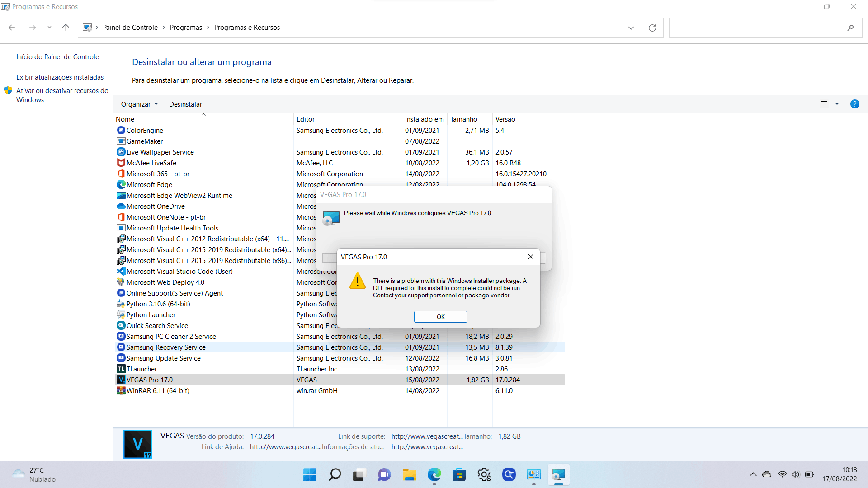
Task: Open recent locations dropdown chevron
Action: [49, 28]
